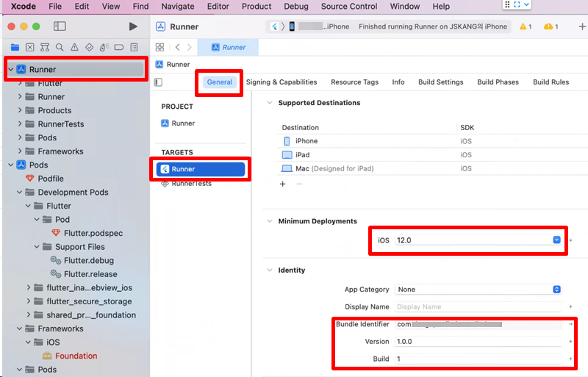Click the Display Name field

point(478,307)
